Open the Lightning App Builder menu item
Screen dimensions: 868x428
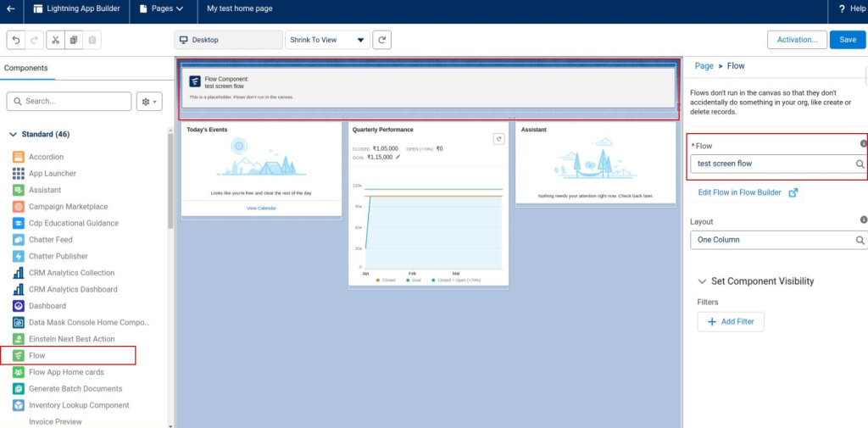click(x=76, y=8)
